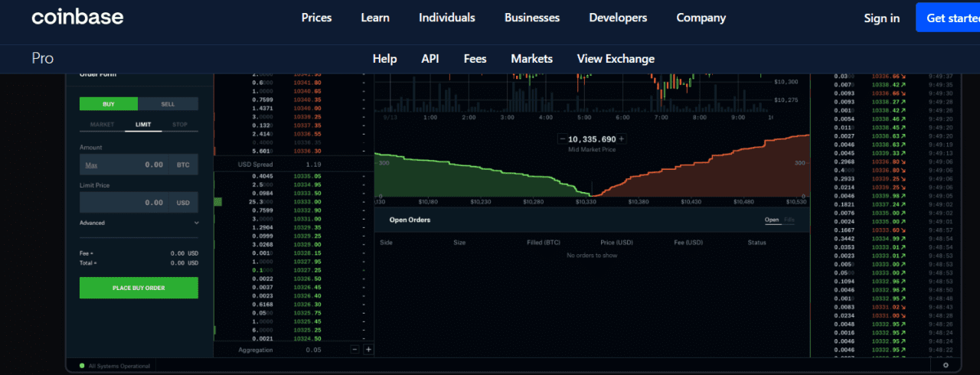The height and width of the screenshot is (375, 980).
Task: Click the Status column header
Action: (x=756, y=243)
